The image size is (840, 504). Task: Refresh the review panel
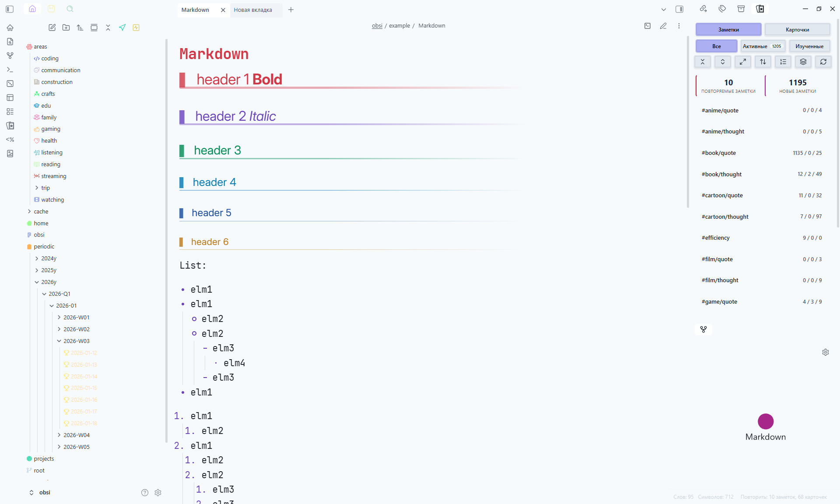[x=823, y=62]
